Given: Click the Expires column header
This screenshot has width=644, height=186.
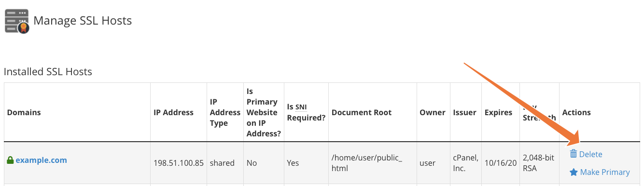Looking at the screenshot, I should [499, 112].
